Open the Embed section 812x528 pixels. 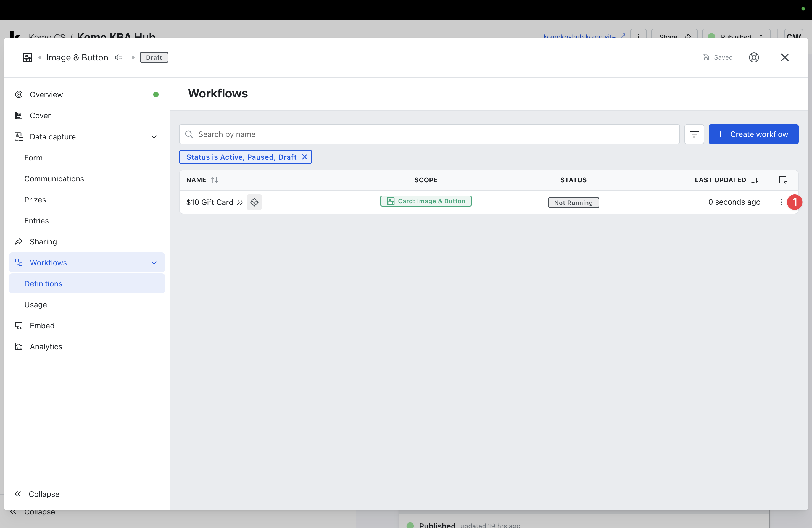42,325
